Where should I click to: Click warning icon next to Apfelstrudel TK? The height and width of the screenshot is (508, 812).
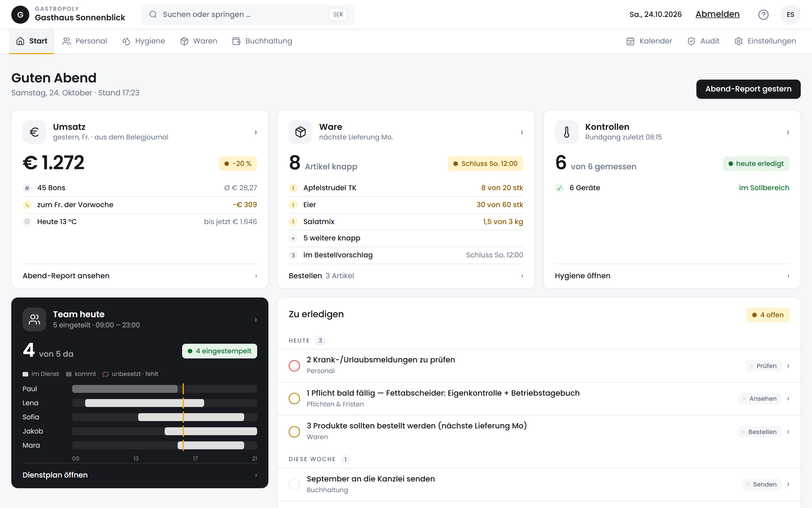click(293, 188)
